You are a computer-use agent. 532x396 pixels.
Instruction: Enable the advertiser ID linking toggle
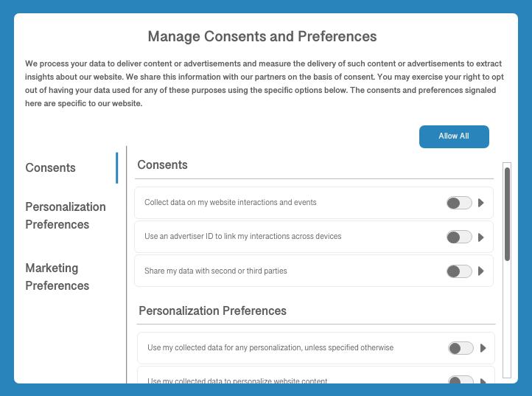pyautogui.click(x=459, y=237)
